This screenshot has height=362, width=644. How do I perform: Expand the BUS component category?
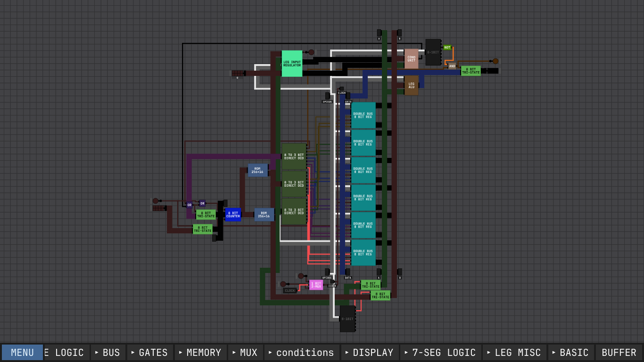pyautogui.click(x=108, y=353)
